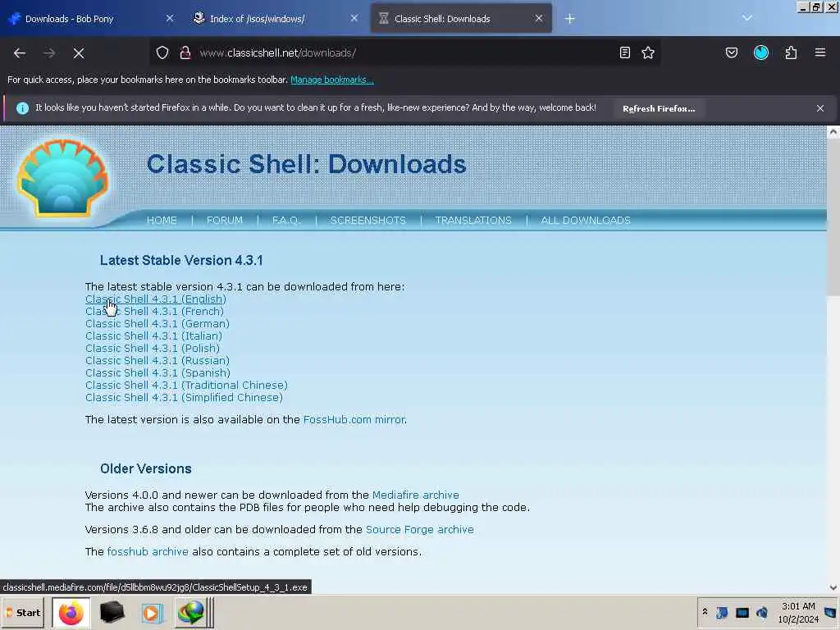This screenshot has height=630, width=840.
Task: Open Firefox account profile icon
Action: 761,52
